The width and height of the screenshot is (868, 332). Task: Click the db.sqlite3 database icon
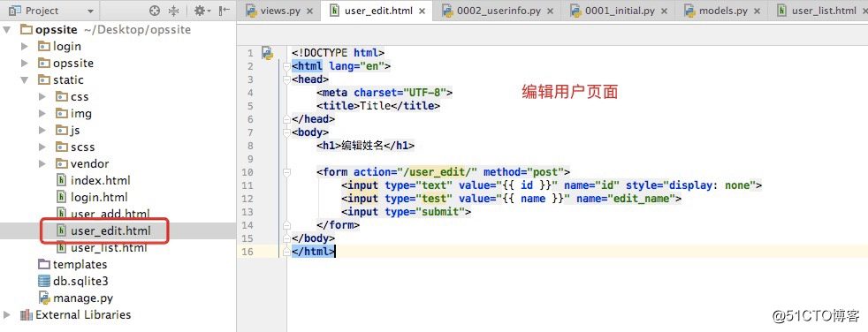pyautogui.click(x=44, y=281)
